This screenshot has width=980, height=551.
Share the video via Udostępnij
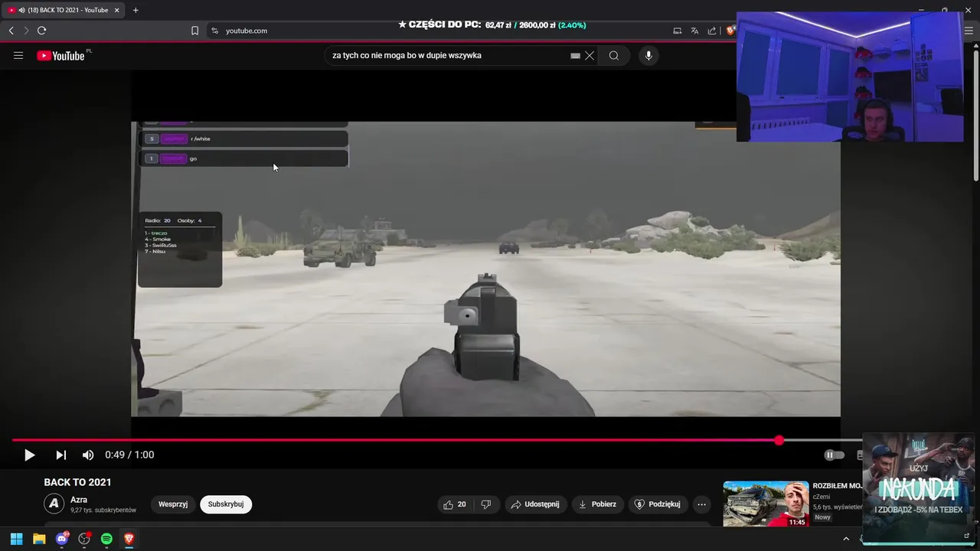click(x=535, y=504)
